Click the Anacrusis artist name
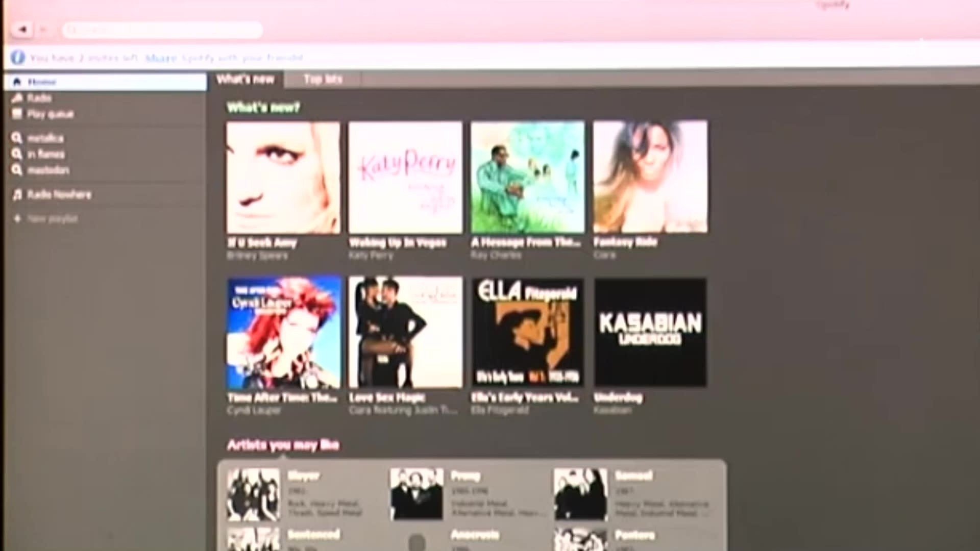Image resolution: width=980 pixels, height=551 pixels. click(475, 535)
